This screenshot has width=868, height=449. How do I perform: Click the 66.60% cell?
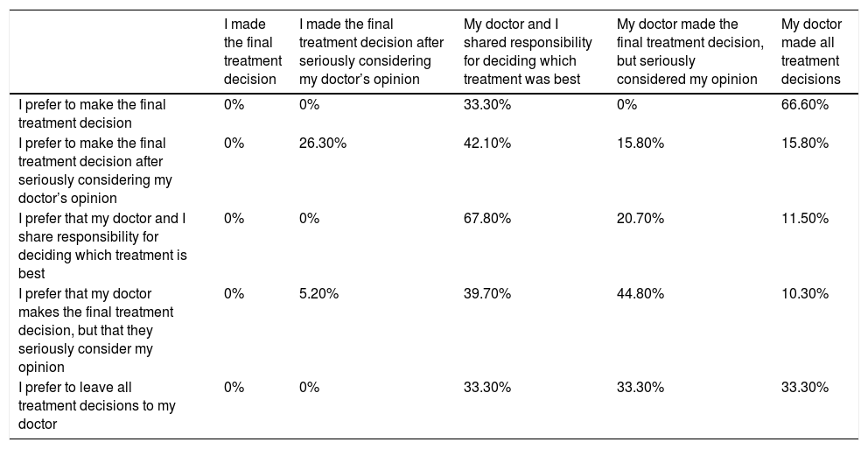[805, 105]
